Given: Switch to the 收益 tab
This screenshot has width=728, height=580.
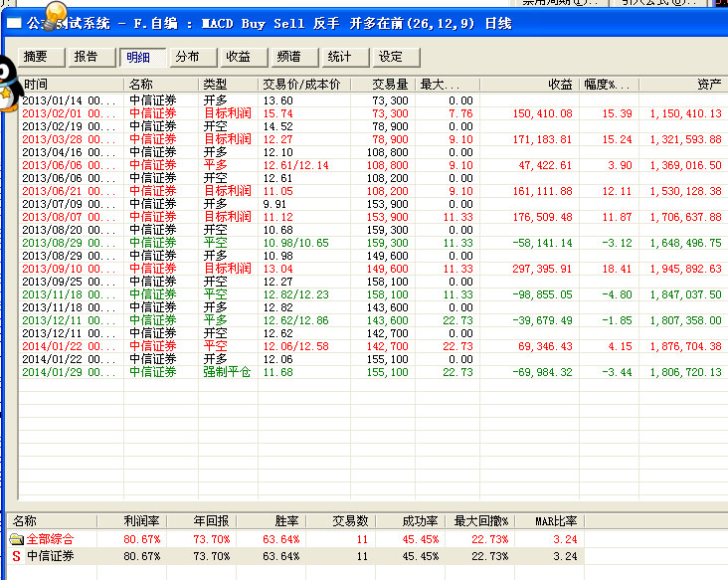Looking at the screenshot, I should click(245, 57).
